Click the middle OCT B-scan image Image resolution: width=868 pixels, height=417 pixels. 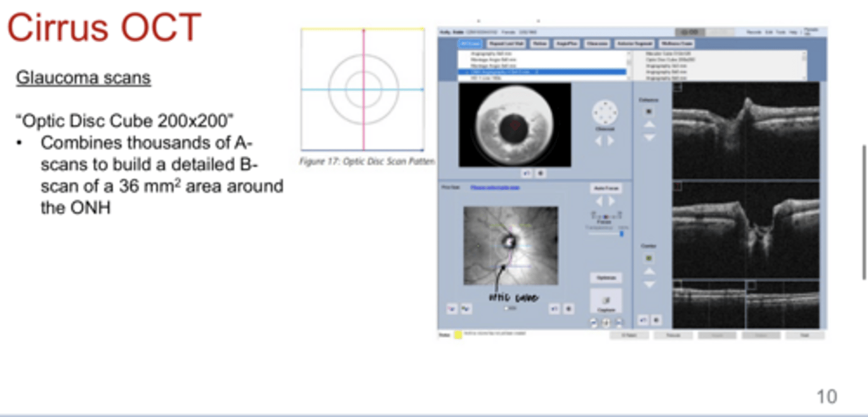click(x=746, y=230)
